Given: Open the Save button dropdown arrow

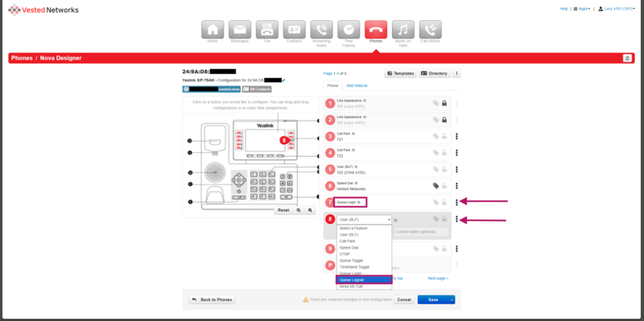Looking at the screenshot, I should 452,299.
